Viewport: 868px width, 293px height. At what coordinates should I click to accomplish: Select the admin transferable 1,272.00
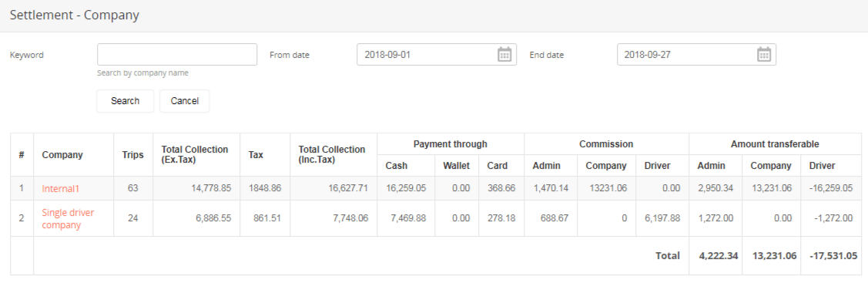(x=716, y=218)
